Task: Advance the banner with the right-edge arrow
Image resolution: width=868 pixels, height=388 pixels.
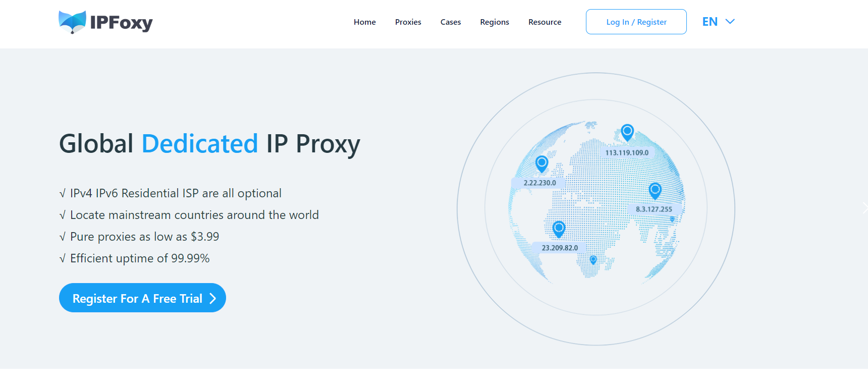Action: (864, 208)
